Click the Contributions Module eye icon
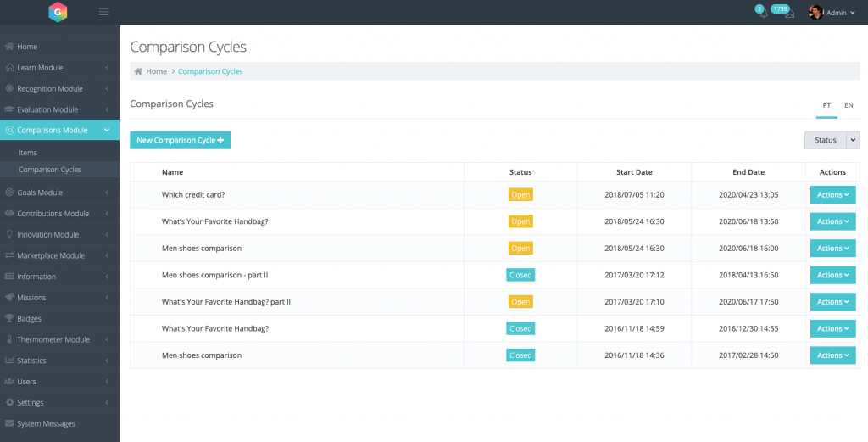Screen dimensions: 868x442 click(9, 213)
